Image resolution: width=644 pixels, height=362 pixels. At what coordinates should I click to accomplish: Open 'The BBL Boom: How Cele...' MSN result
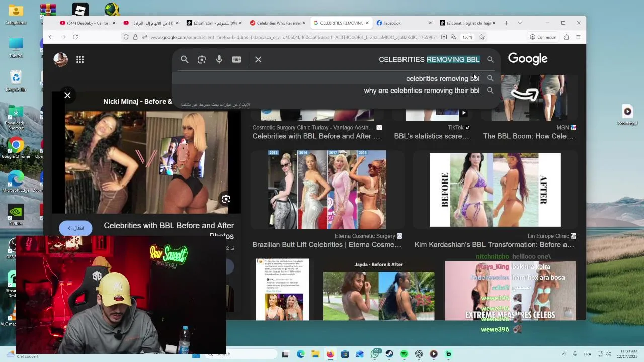coord(528,136)
